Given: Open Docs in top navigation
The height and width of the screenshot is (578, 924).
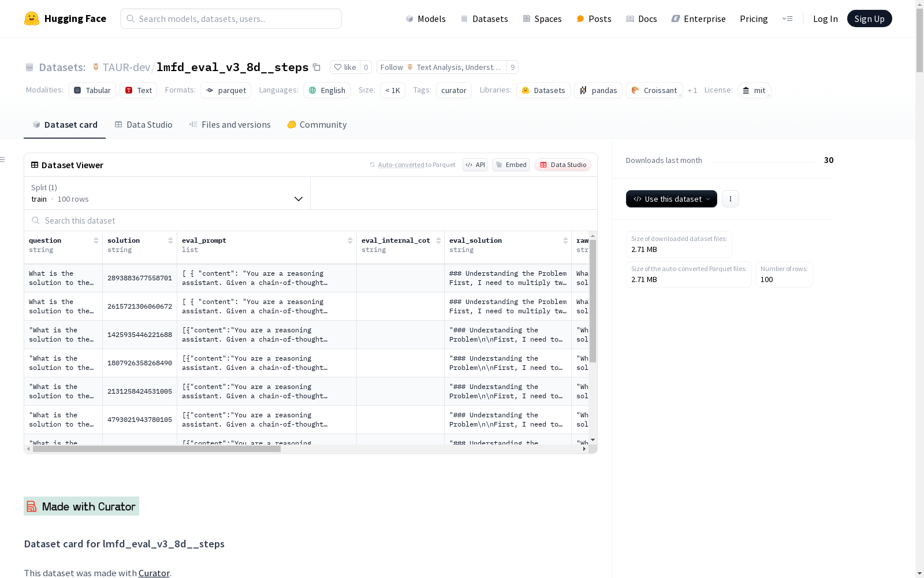Looking at the screenshot, I should pyautogui.click(x=642, y=18).
